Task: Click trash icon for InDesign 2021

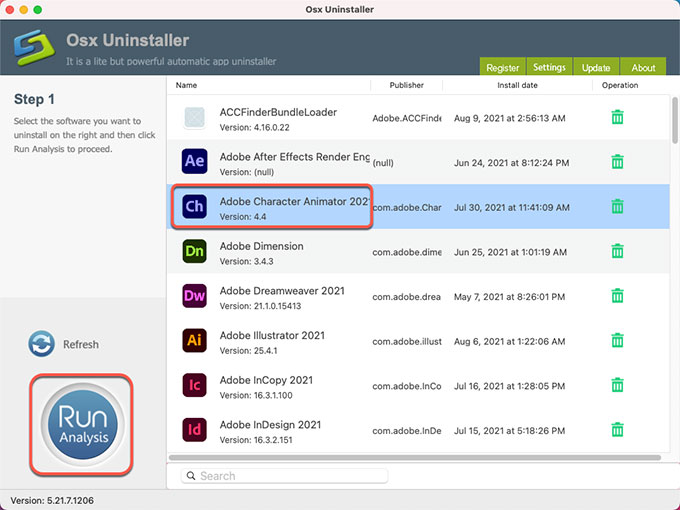Action: tap(617, 430)
